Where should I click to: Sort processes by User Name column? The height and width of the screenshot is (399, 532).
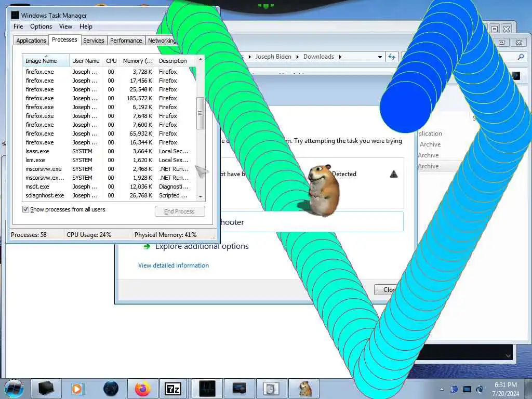tap(86, 61)
